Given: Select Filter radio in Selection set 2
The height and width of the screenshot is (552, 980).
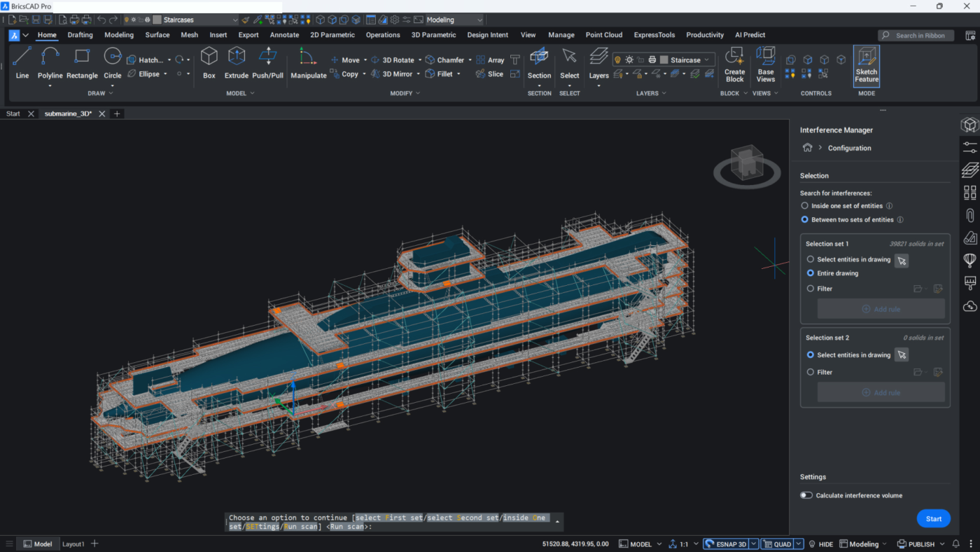Looking at the screenshot, I should pyautogui.click(x=811, y=373).
